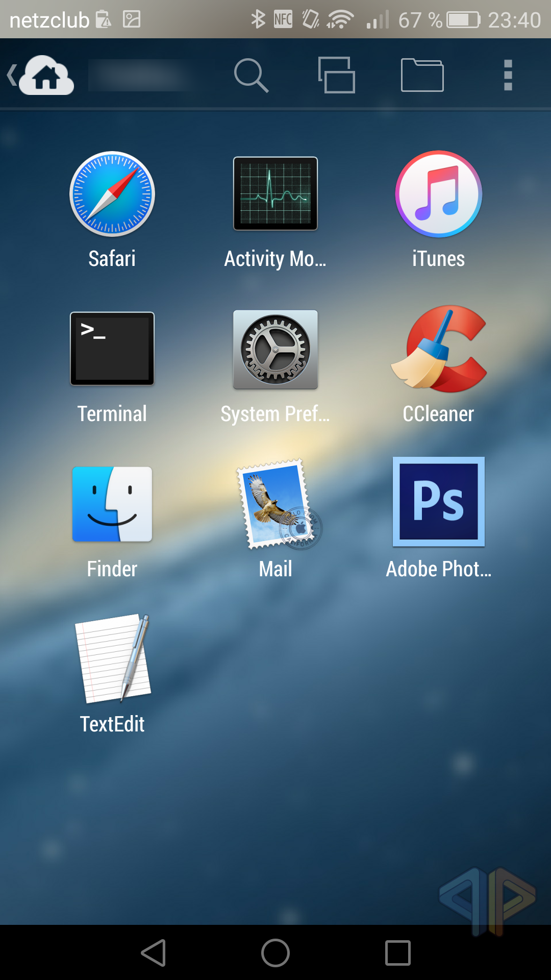Tap the back chevron beside the cloud

point(11,76)
